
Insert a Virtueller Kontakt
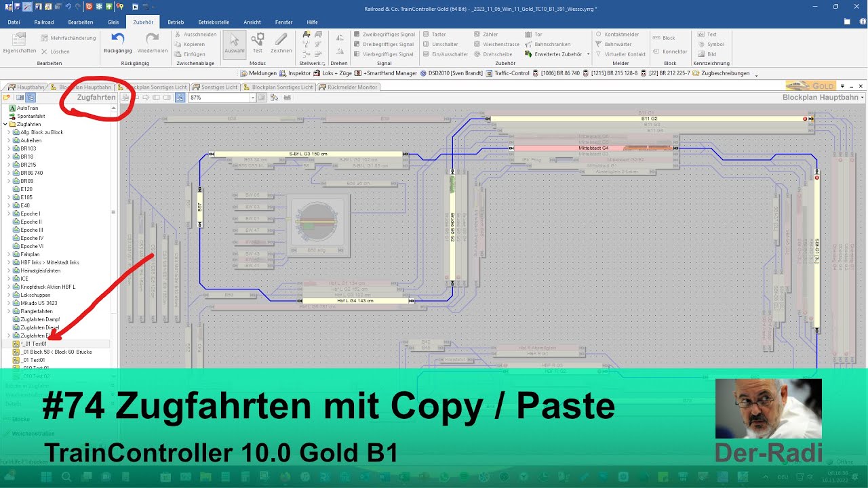pyautogui.click(x=620, y=54)
